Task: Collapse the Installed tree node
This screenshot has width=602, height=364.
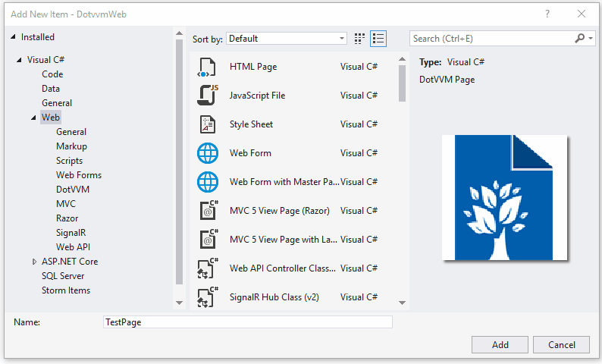Action: coord(14,37)
